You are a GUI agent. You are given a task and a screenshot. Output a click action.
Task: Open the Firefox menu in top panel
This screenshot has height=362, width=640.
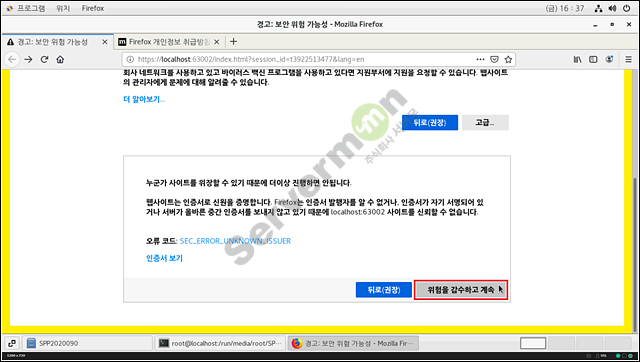(93, 8)
